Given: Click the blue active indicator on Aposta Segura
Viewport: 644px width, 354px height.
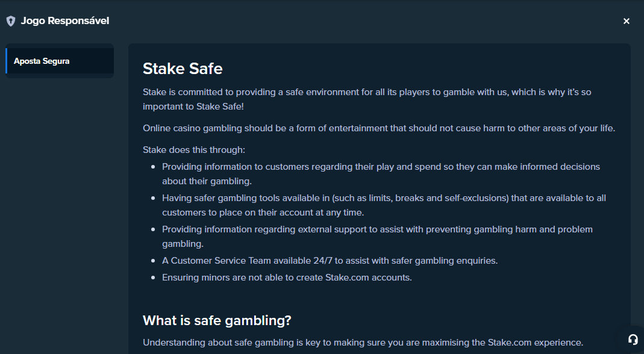Looking at the screenshot, I should click(x=6, y=61).
